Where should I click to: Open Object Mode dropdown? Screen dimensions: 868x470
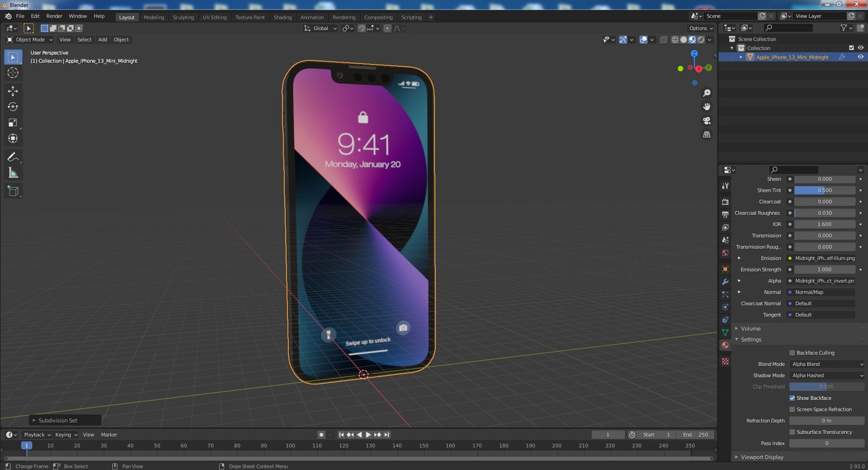[x=29, y=40]
